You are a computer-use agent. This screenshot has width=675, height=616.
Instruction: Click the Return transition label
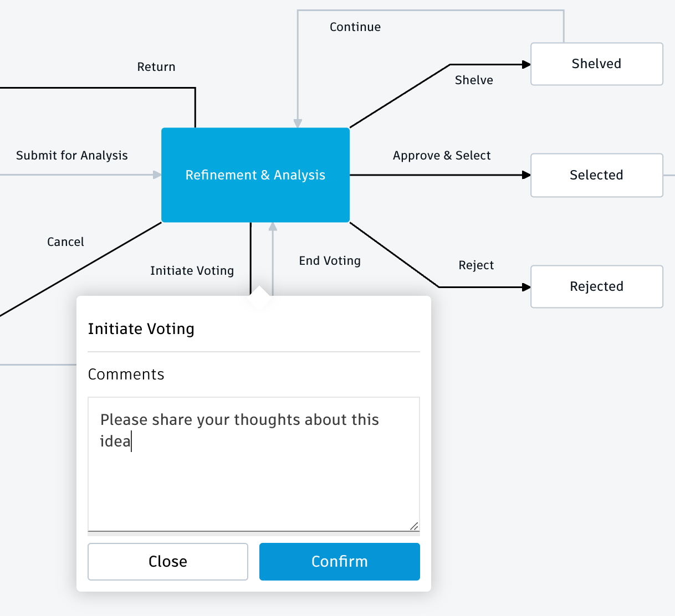point(156,67)
